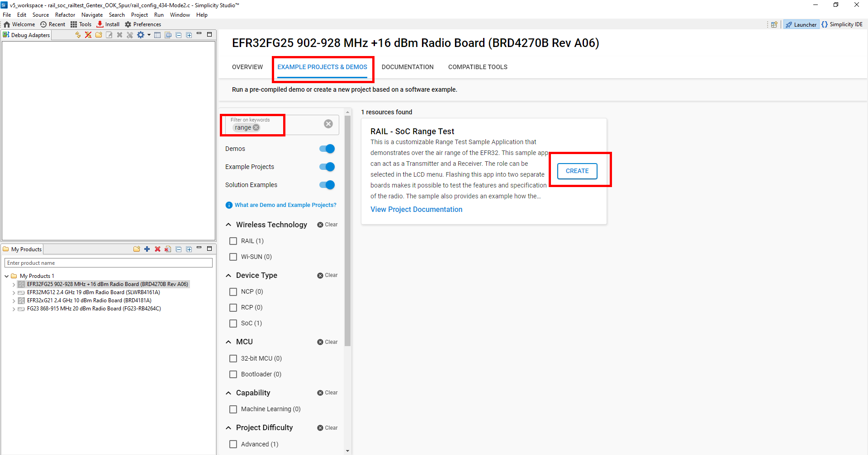Check the Wi-SUN (0) filter

click(x=233, y=257)
